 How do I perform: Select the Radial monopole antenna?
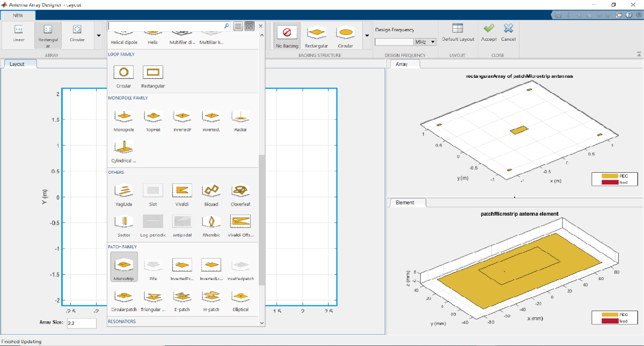click(240, 120)
